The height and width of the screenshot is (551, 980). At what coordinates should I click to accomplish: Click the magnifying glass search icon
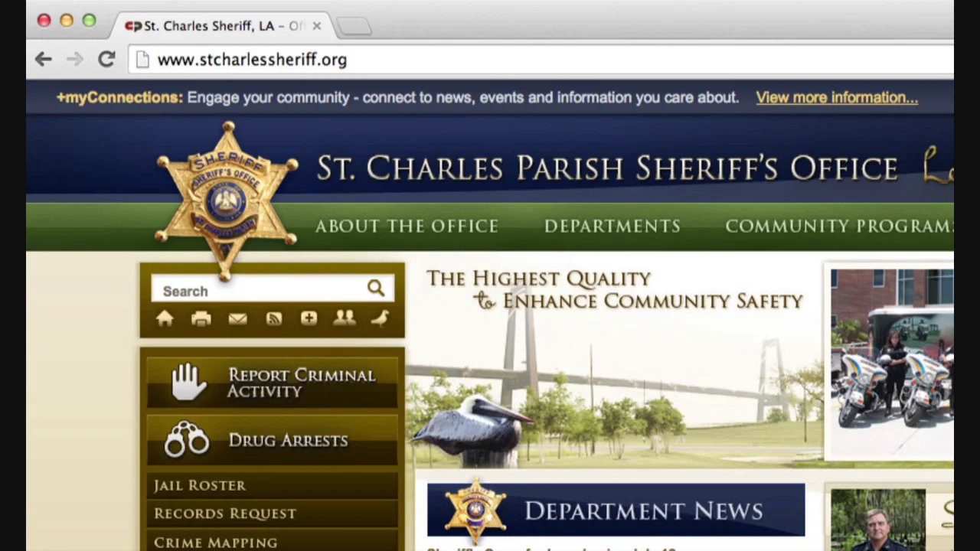(x=375, y=288)
